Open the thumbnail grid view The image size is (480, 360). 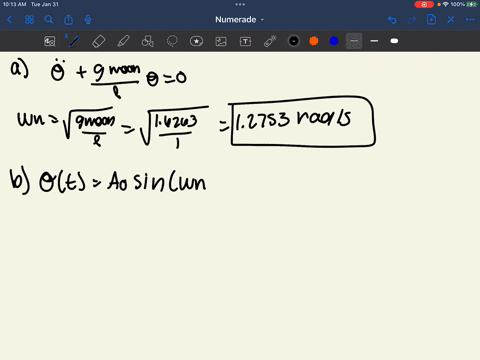coord(29,20)
